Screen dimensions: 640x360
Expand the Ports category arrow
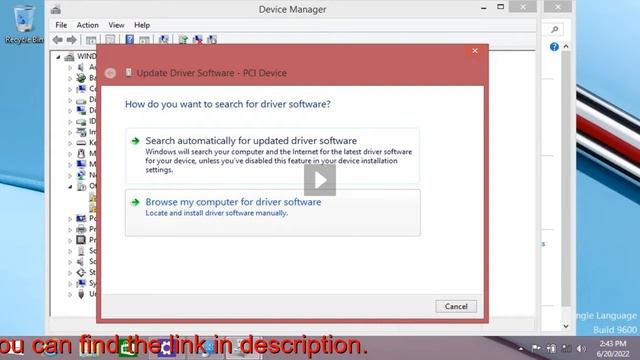[70, 218]
